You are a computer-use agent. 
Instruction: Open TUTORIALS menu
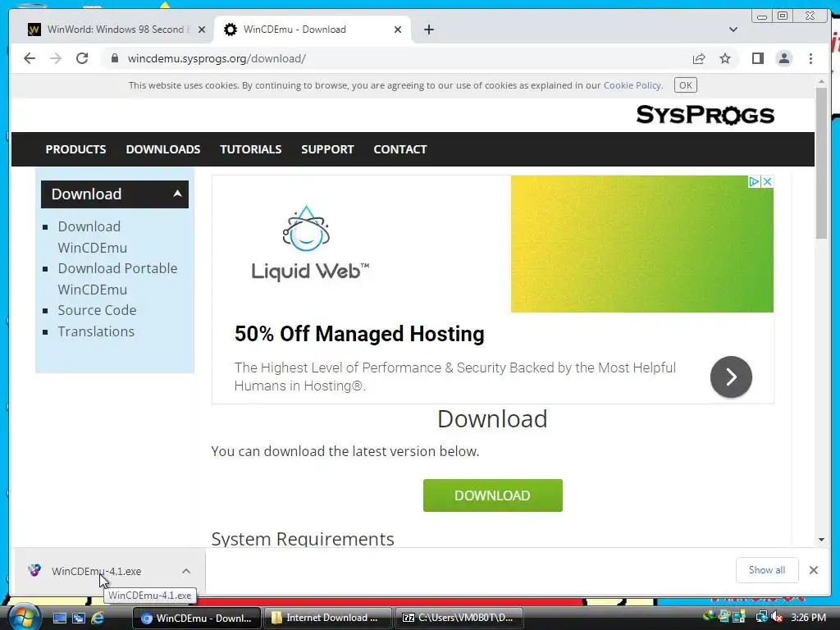(251, 149)
